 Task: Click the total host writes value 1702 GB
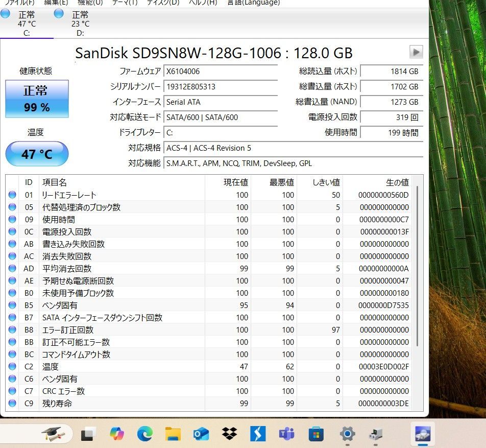[392, 86]
